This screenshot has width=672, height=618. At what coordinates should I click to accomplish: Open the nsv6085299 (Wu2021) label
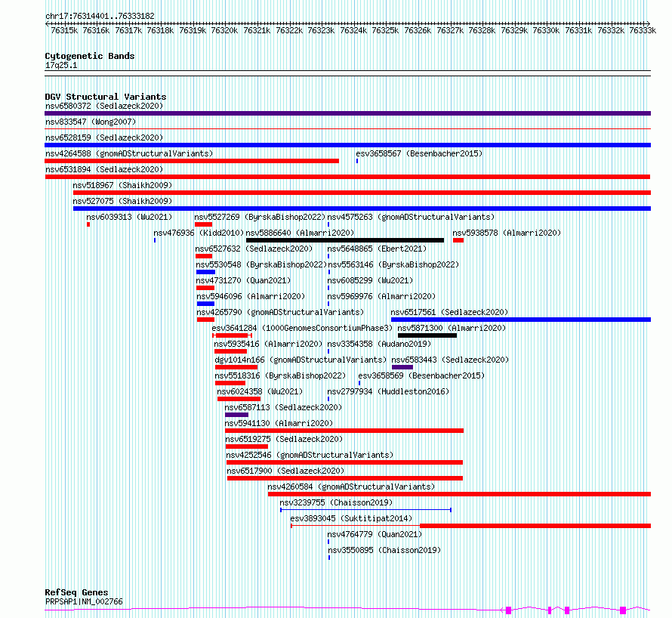370,280
